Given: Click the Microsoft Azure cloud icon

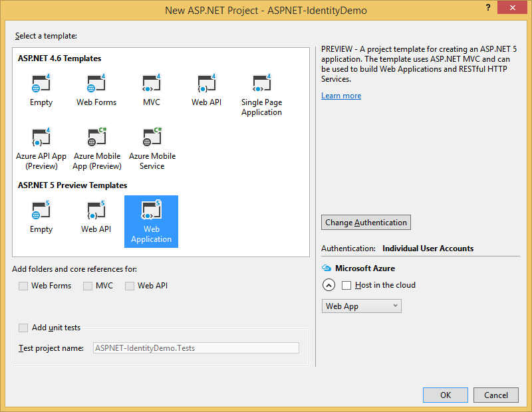Looking at the screenshot, I should click(x=327, y=268).
